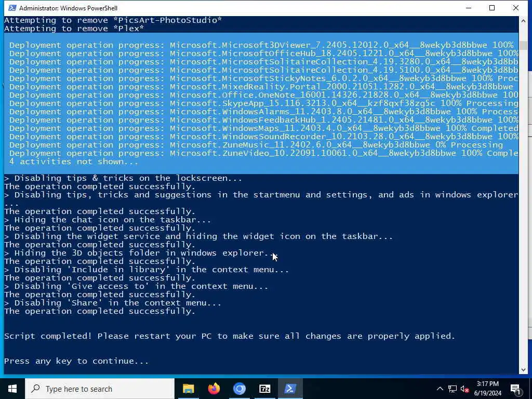Viewport: 532px width, 399px height.
Task: Click the Office.OneNote deployment progress line
Action: [263, 95]
